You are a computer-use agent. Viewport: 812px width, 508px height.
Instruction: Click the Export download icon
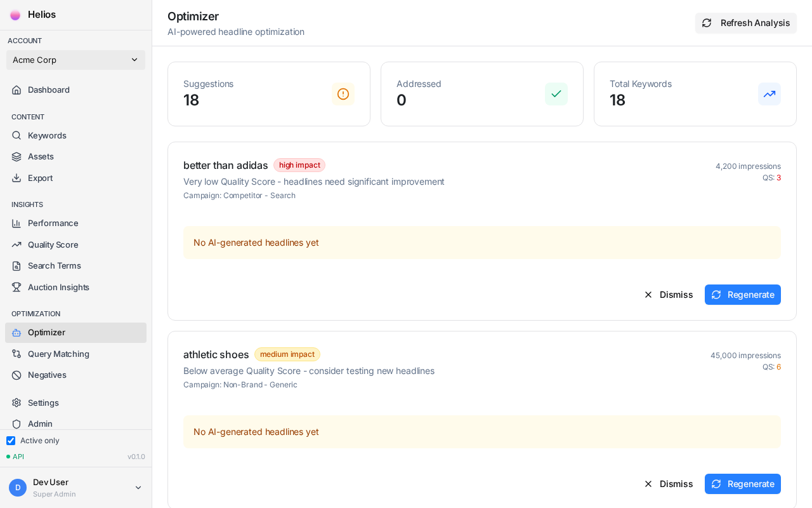(x=16, y=178)
